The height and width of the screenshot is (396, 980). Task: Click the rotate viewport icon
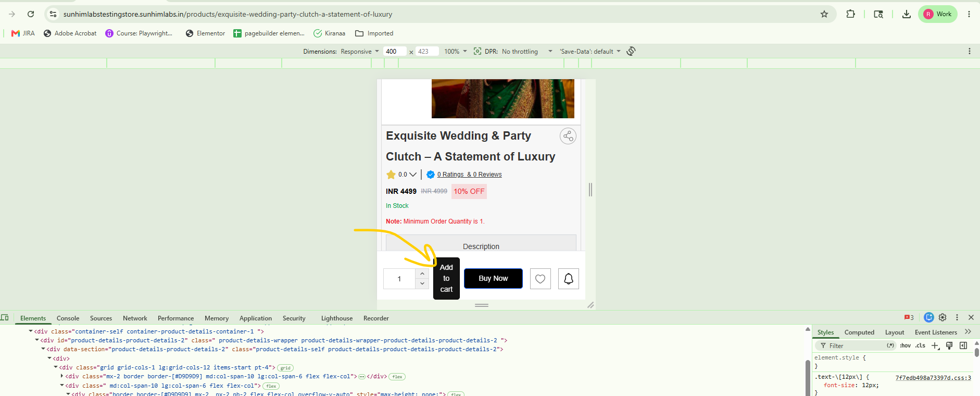point(631,51)
